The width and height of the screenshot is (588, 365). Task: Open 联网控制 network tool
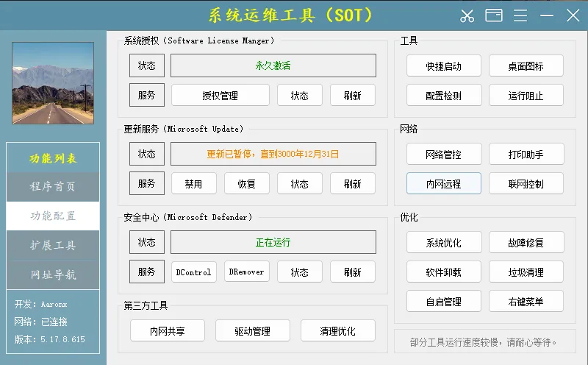click(x=526, y=184)
